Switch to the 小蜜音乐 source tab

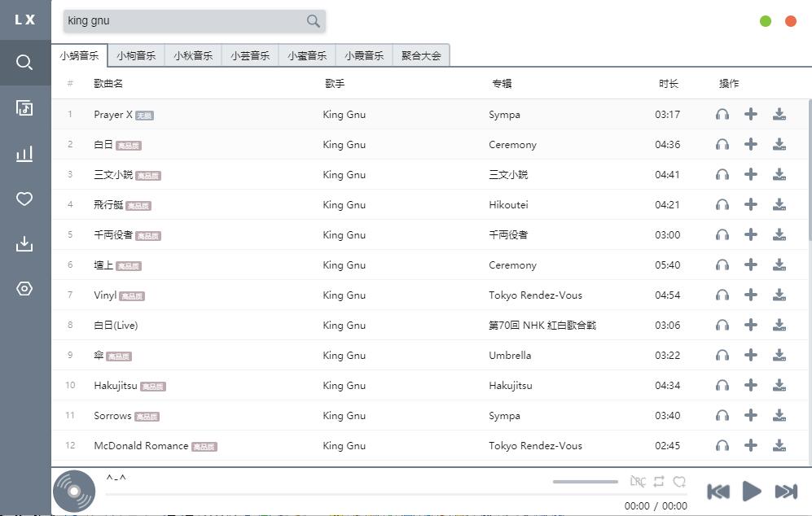tap(307, 56)
